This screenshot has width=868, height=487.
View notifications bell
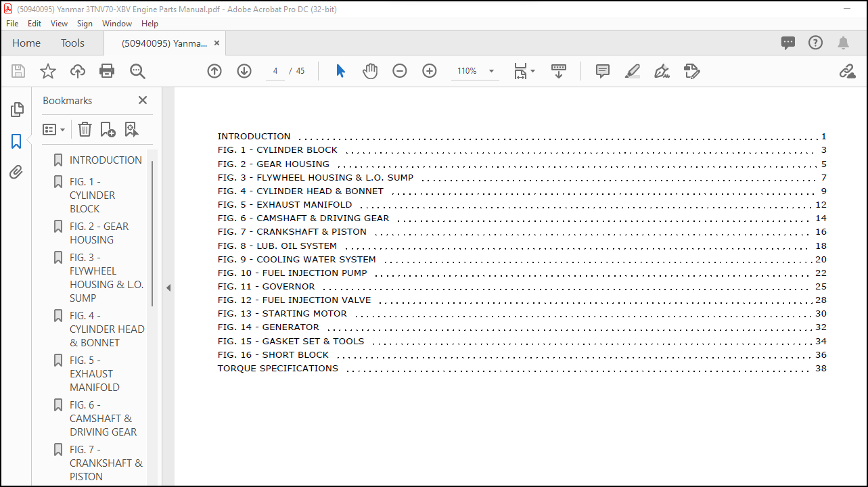(x=843, y=43)
